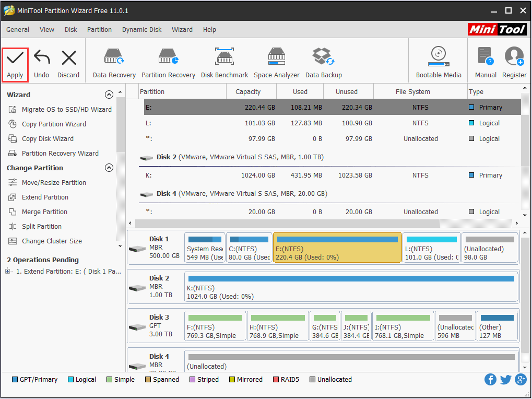Open the Copy Disk Wizard

[x=41, y=138]
